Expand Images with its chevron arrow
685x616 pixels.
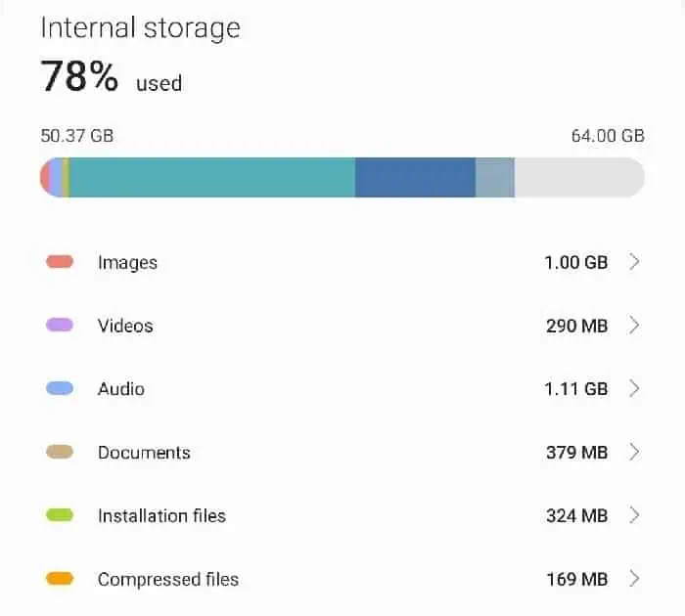(634, 262)
